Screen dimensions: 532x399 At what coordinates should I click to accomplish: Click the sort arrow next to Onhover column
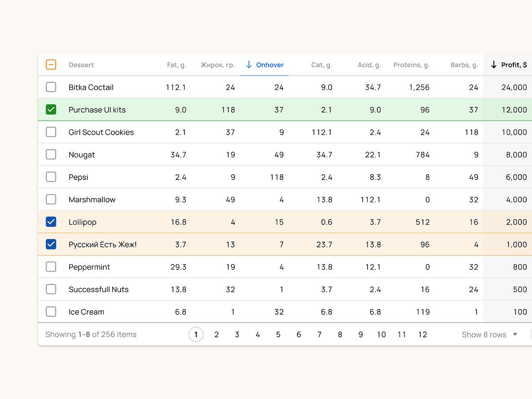click(249, 65)
